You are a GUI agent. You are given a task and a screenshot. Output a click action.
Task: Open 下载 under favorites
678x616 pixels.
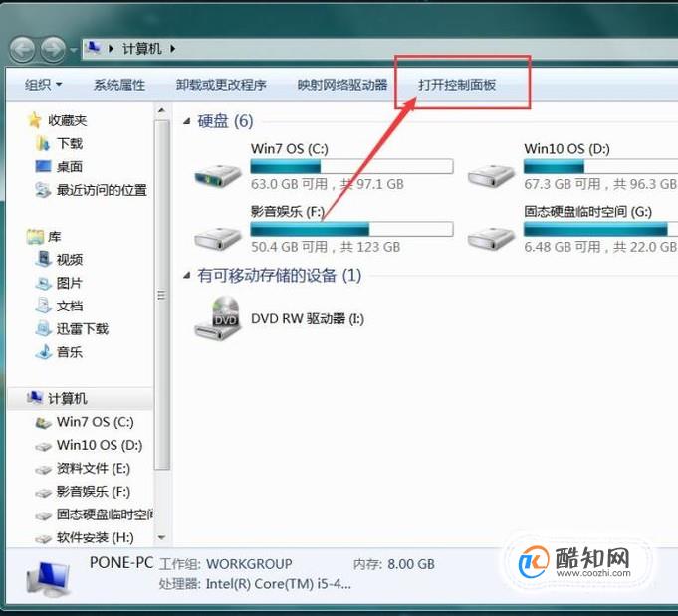(69, 143)
